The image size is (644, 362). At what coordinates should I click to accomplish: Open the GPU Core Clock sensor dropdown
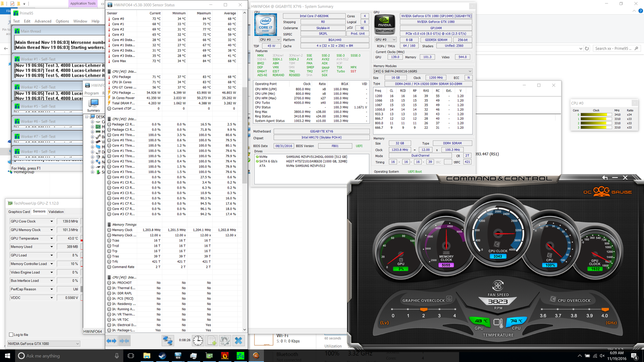click(x=52, y=221)
